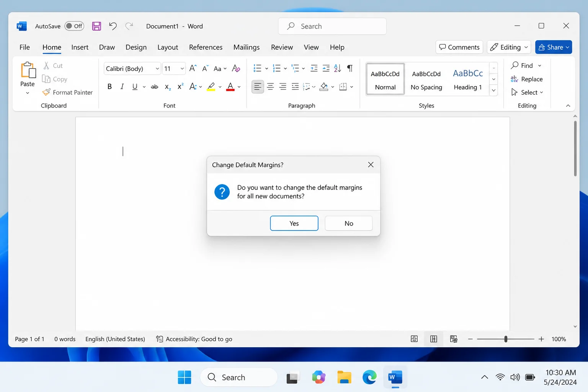Screen dimensions: 588x392
Task: Open the Paste options arrow
Action: pos(28,93)
